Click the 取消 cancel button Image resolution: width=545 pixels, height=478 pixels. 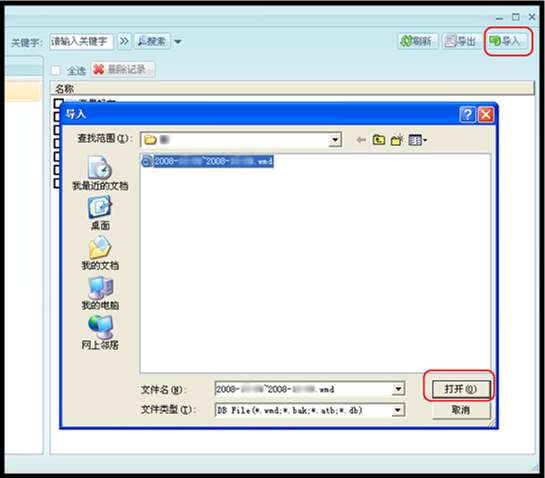[x=461, y=410]
